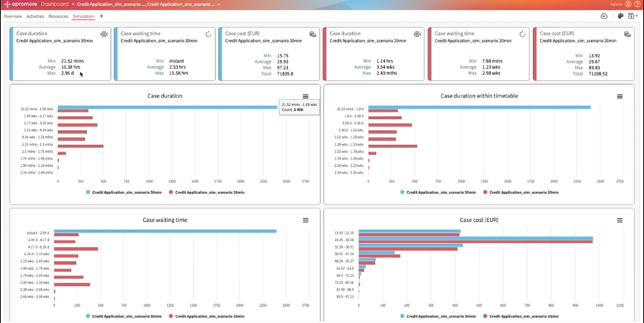Click the coins icon on 30min Case cost card

coord(313,34)
